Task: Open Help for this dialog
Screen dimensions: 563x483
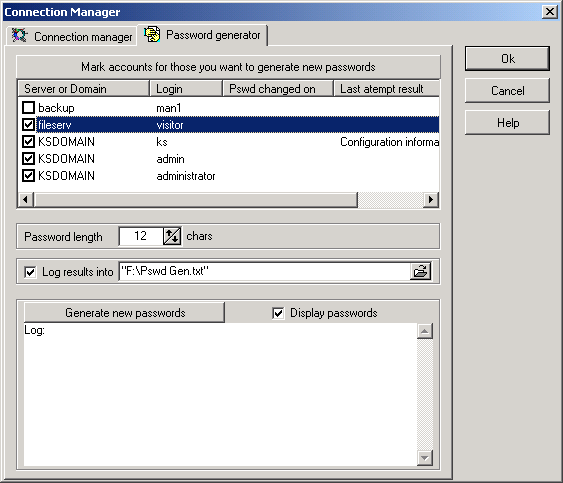Action: 507,123
